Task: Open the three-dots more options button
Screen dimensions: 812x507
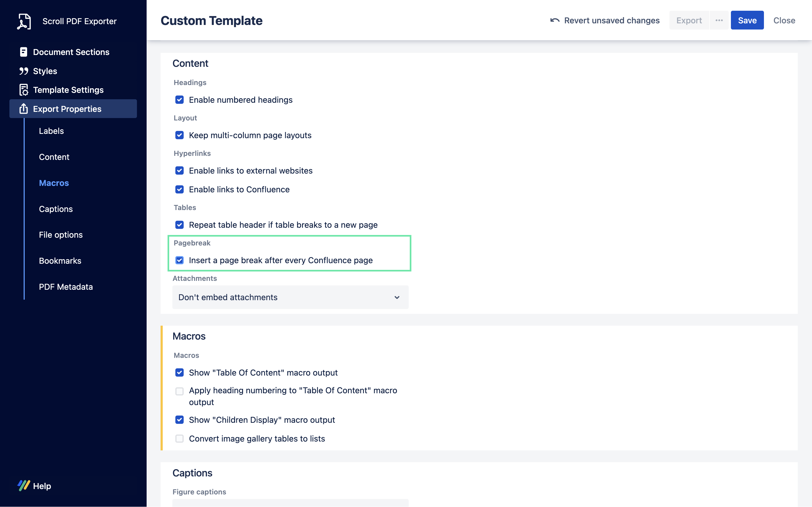Action: point(719,20)
